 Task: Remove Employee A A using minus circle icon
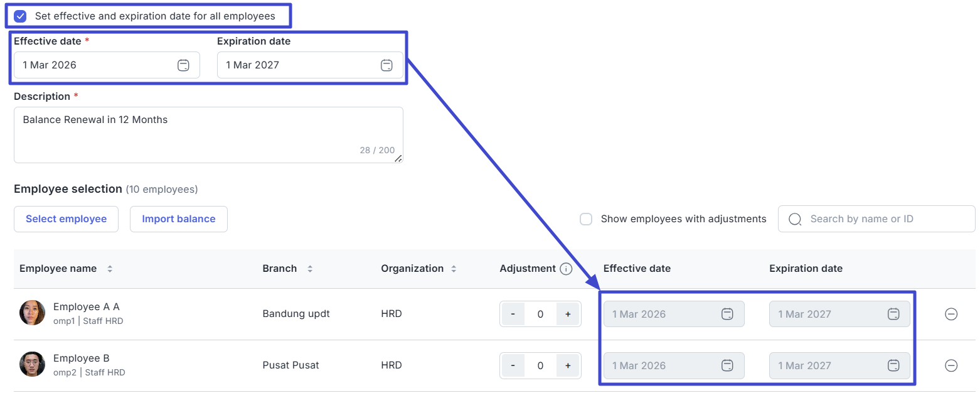tap(951, 314)
